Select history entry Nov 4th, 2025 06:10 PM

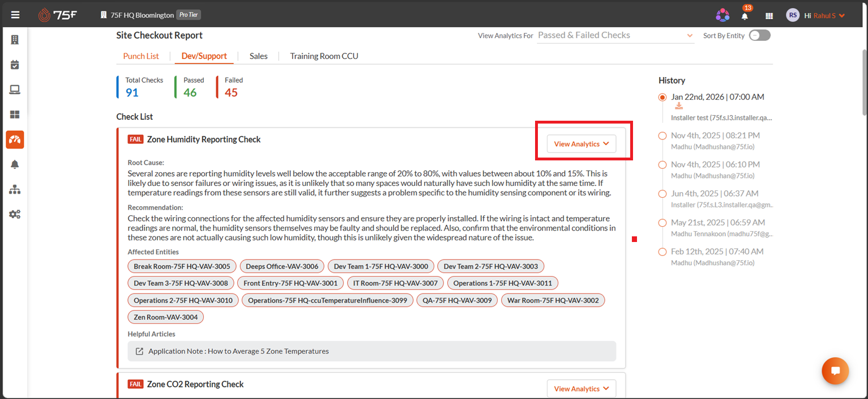(715, 164)
